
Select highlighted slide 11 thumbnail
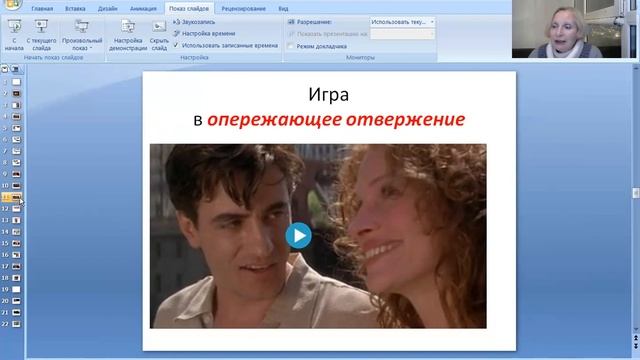(16, 197)
